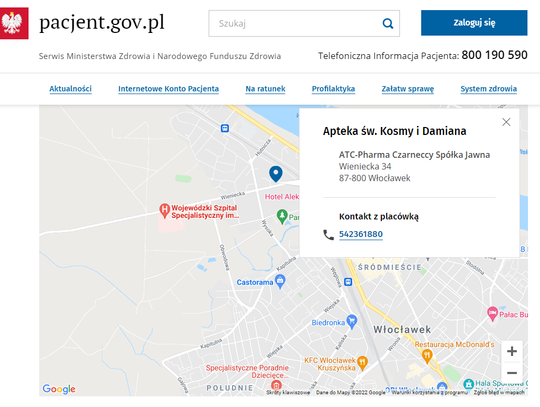Image resolution: width=540 pixels, height=407 pixels.
Task: Open the Profilaktyka menu link
Action: click(x=333, y=89)
